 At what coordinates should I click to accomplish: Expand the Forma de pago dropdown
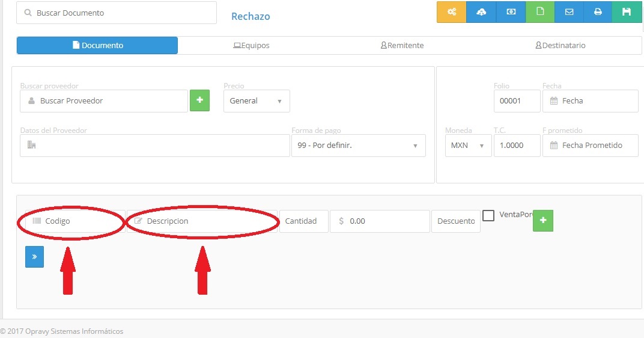(x=358, y=146)
